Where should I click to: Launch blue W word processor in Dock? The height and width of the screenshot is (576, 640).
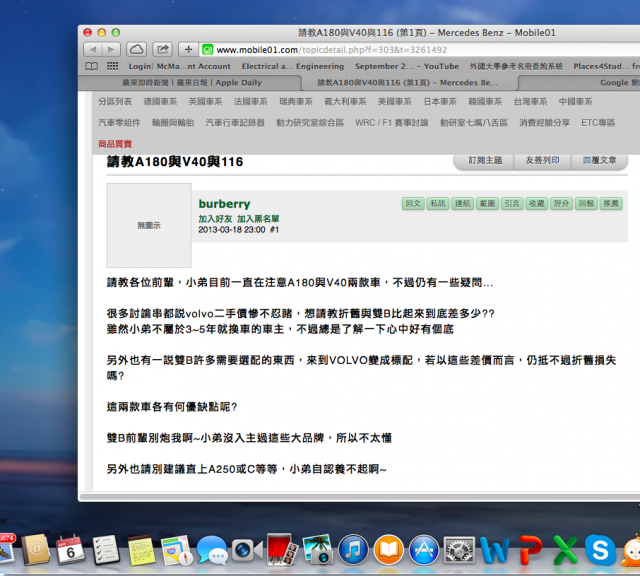coord(495,549)
